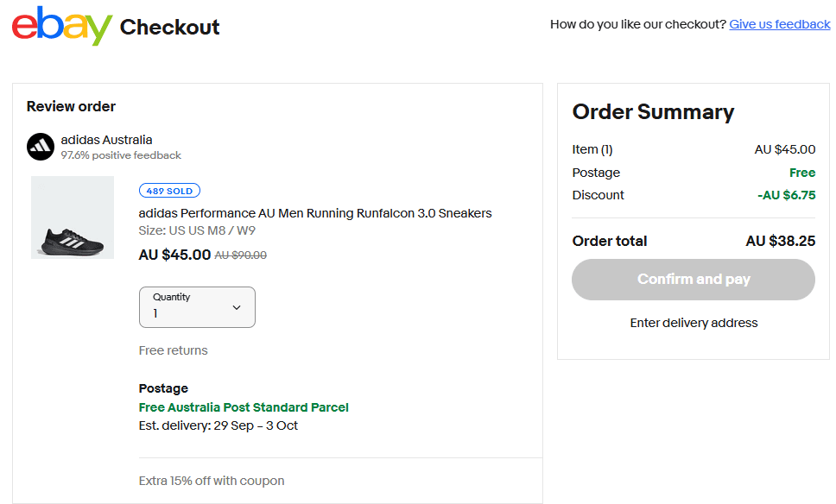Screen dimensions: 836x504
Task: Click the Extra 15% off with coupon text
Action: pyautogui.click(x=212, y=481)
